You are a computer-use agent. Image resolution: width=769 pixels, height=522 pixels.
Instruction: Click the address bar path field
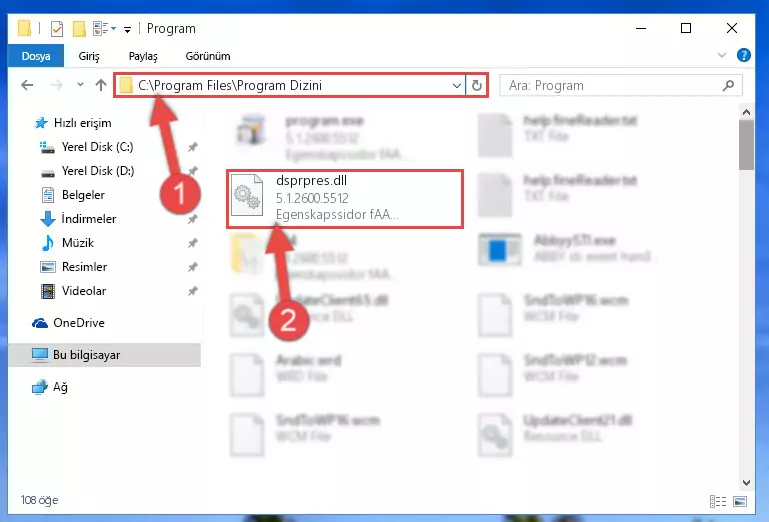point(290,85)
